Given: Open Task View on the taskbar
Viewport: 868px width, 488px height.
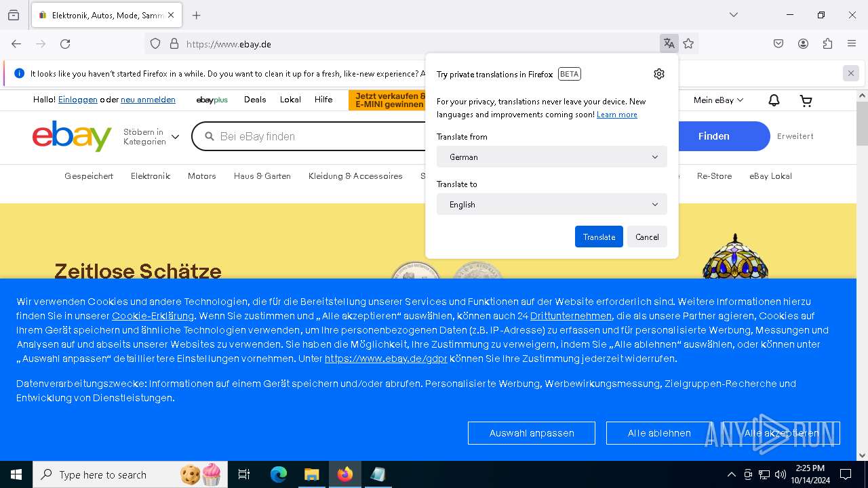Looking at the screenshot, I should [244, 474].
